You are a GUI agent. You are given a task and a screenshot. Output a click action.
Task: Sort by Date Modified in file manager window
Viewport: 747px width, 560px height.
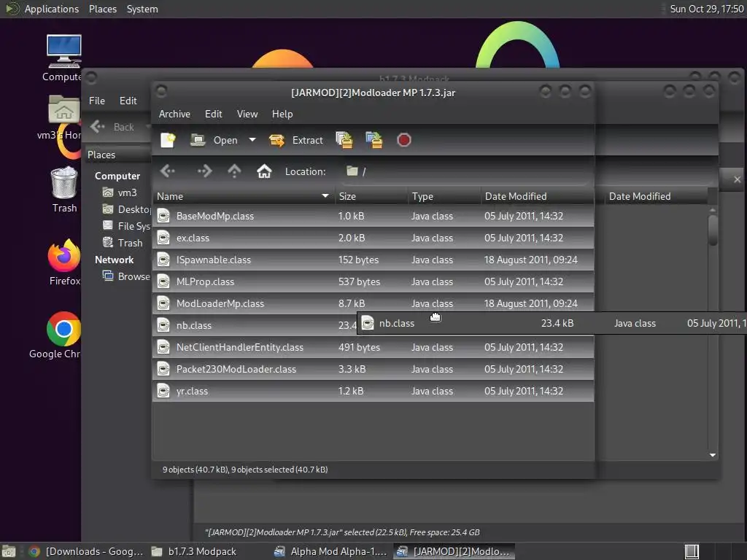(x=655, y=196)
